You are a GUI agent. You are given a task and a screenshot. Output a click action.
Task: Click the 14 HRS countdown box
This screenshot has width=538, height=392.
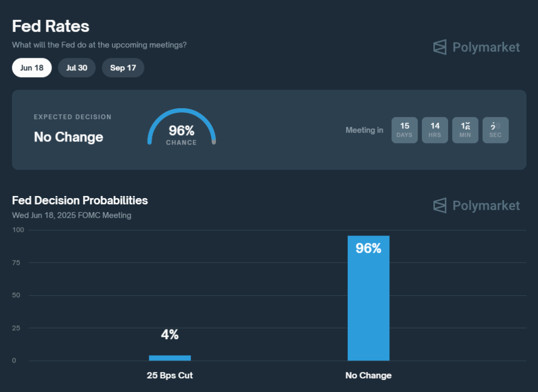click(434, 130)
